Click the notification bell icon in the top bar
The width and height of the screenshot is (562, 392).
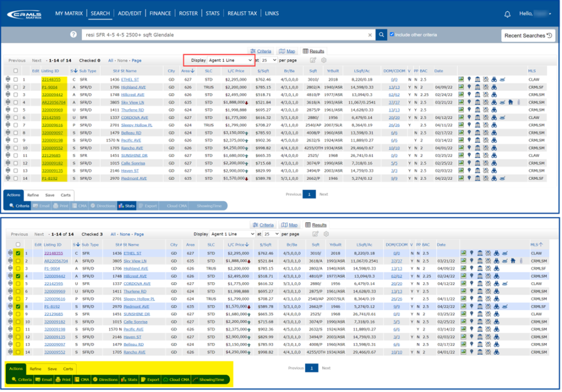tap(508, 14)
